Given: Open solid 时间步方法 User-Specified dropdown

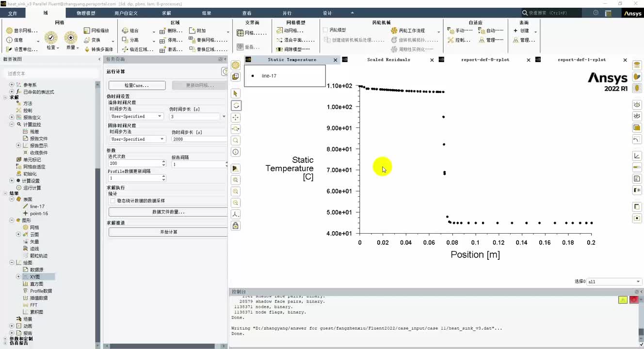Looking at the screenshot, I should [x=137, y=139].
